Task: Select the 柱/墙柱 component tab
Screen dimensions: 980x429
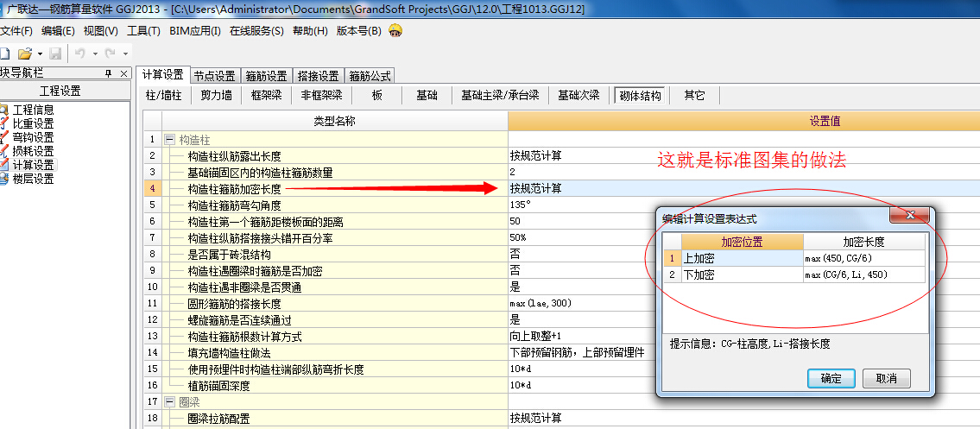Action: click(x=164, y=96)
